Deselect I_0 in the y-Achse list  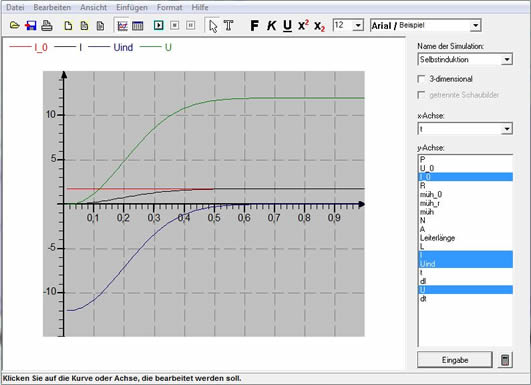[x=465, y=177]
